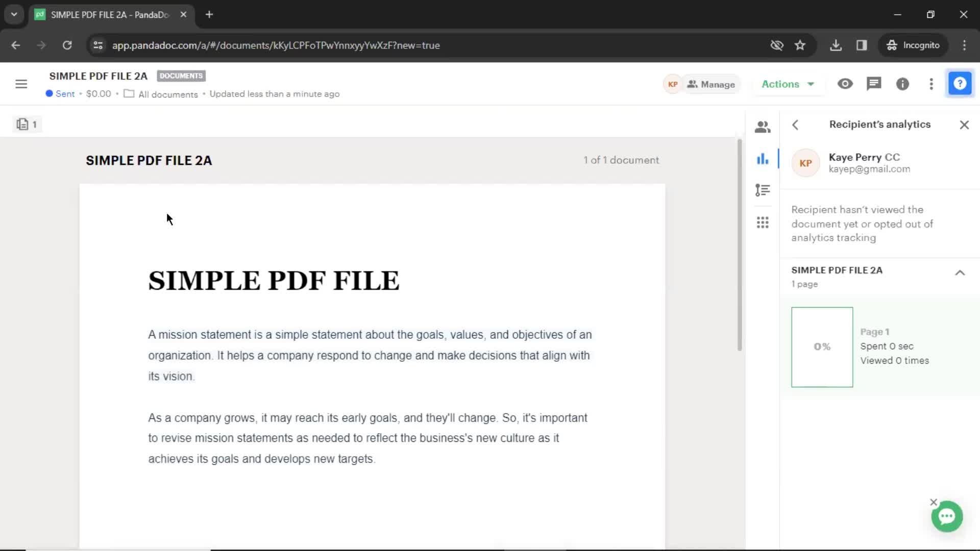
Task: Select the Documents tab label
Action: click(x=180, y=76)
